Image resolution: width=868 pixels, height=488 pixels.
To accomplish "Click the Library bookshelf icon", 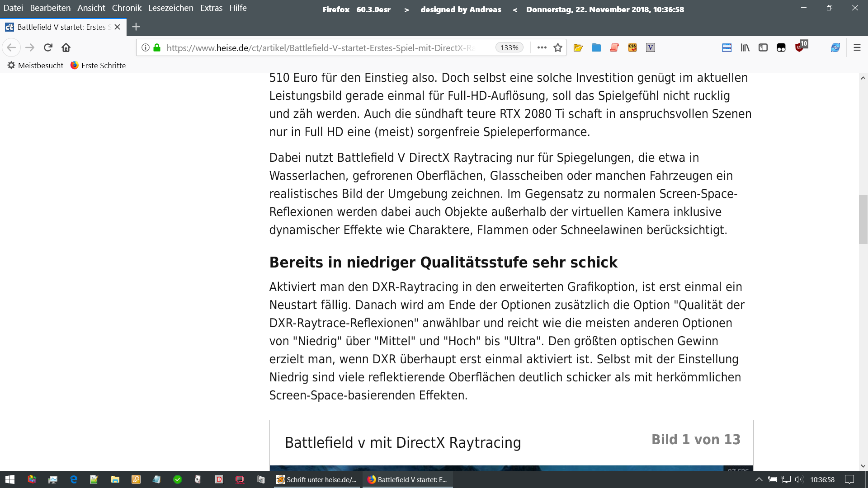I will (x=745, y=47).
